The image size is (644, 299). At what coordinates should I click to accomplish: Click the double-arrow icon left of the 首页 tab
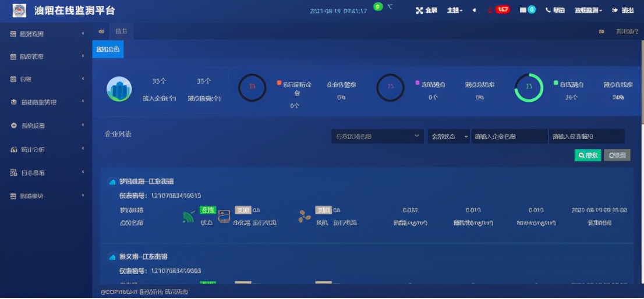pos(101,31)
